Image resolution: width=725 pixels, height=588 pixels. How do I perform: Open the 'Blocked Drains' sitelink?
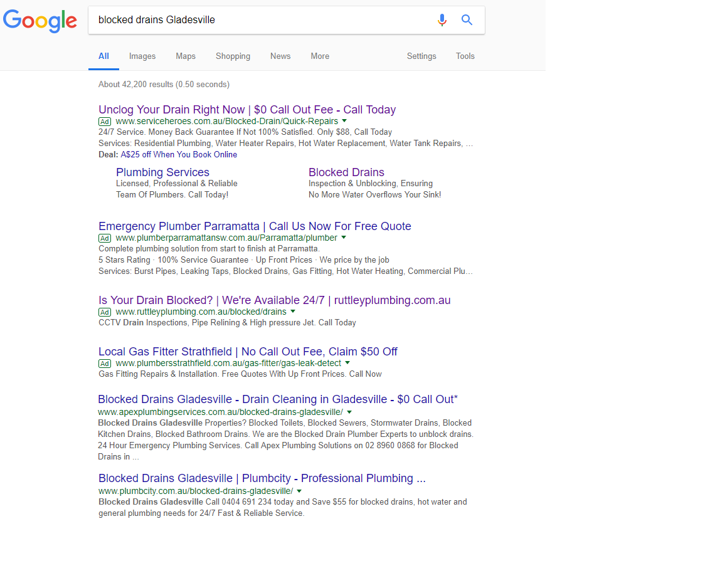tap(346, 172)
